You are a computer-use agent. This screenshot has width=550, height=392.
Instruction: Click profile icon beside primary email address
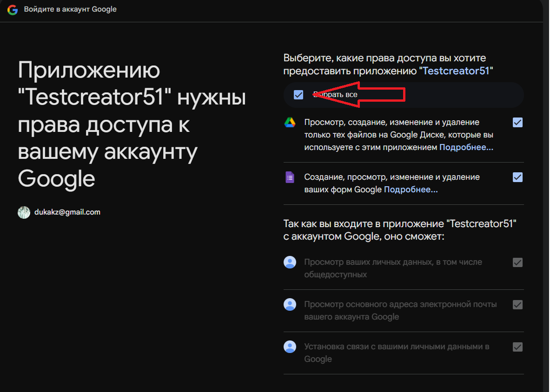point(290,304)
